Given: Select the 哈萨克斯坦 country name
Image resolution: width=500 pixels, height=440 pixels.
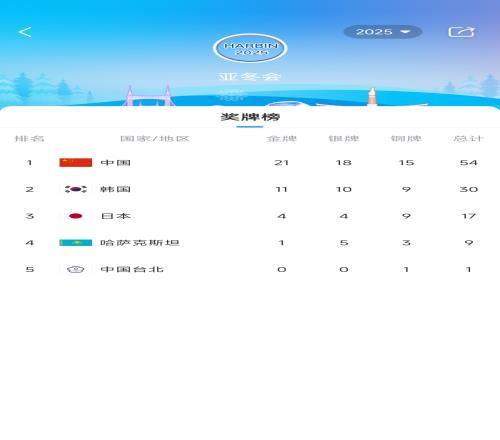Looking at the screenshot, I should click(x=140, y=243).
